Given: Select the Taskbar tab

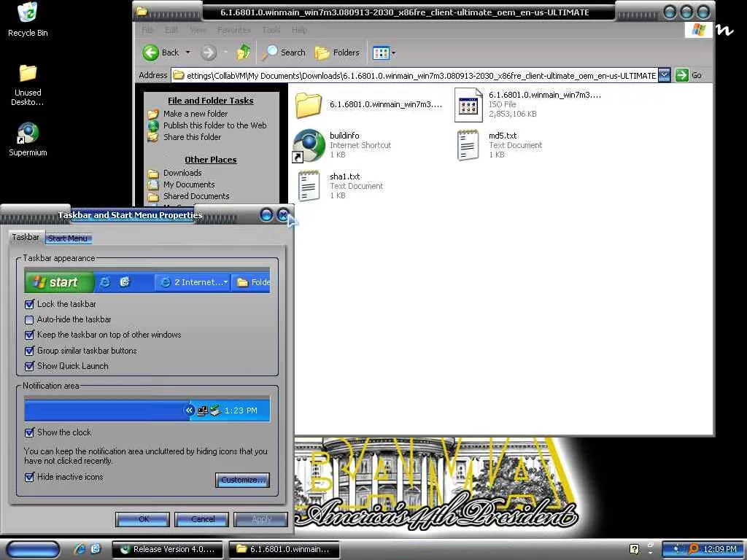Looking at the screenshot, I should (26, 237).
